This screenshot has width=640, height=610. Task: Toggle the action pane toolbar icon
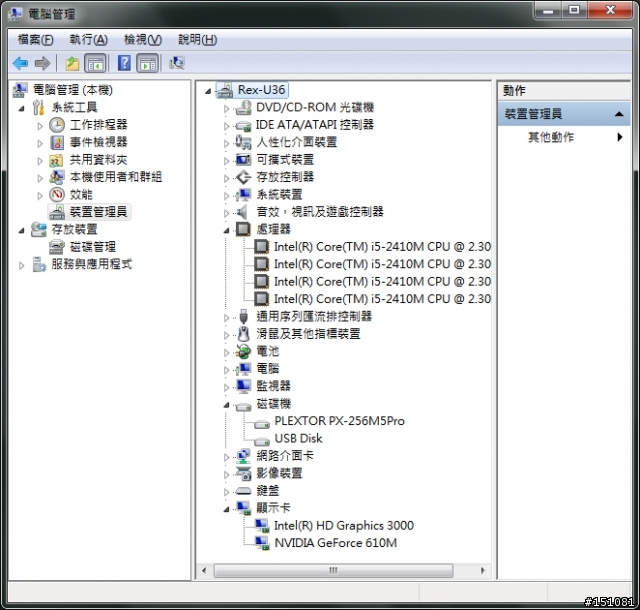pos(147,63)
